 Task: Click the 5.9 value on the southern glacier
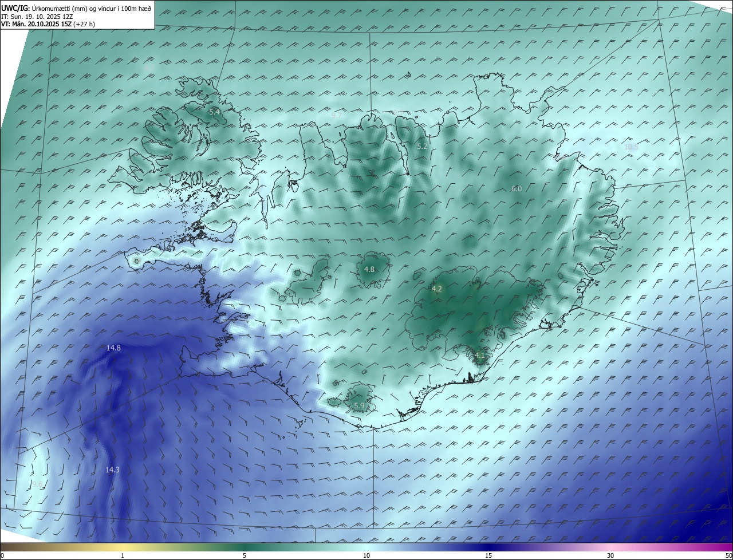click(x=359, y=406)
